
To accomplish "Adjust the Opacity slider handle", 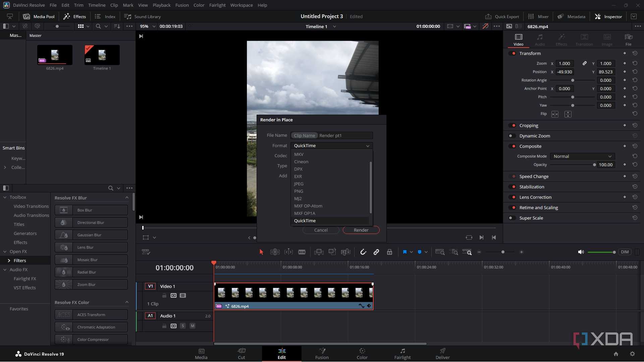I will click(594, 165).
